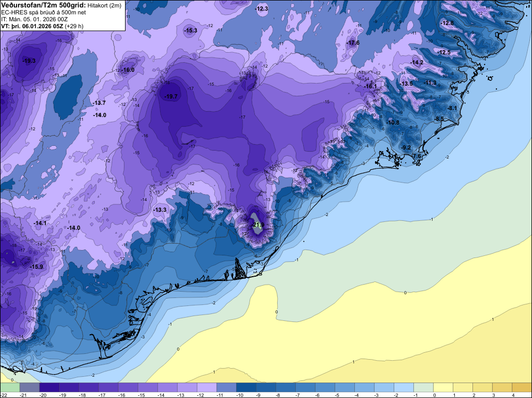Click the '-14.1' temperature value
Viewport: 532px width, 398px height.
(40, 223)
